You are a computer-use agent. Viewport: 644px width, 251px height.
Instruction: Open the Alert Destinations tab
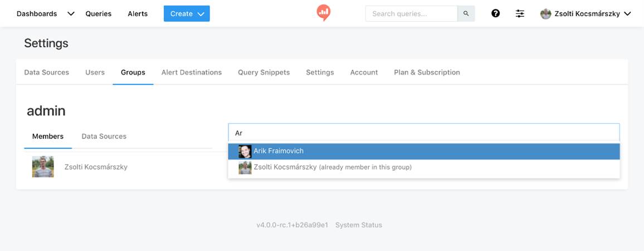pyautogui.click(x=192, y=73)
